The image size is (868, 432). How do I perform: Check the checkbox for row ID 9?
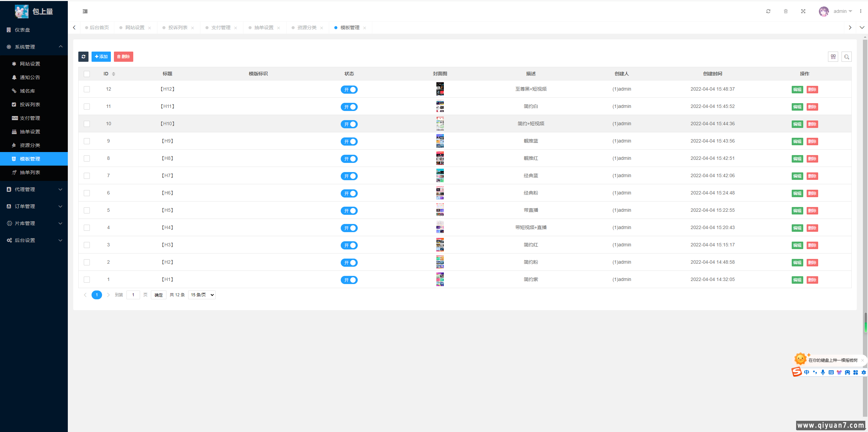coord(87,141)
